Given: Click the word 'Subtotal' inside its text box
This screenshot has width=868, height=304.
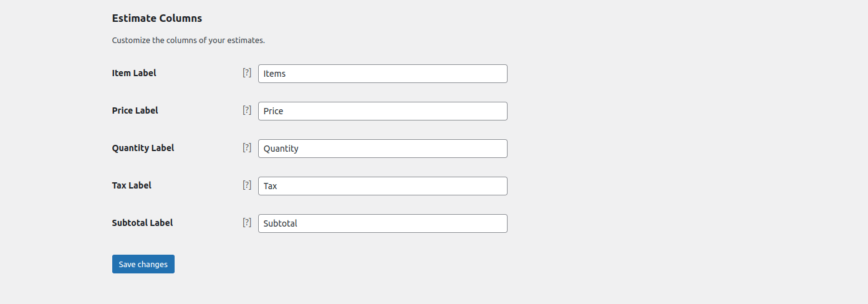Looking at the screenshot, I should 281,223.
